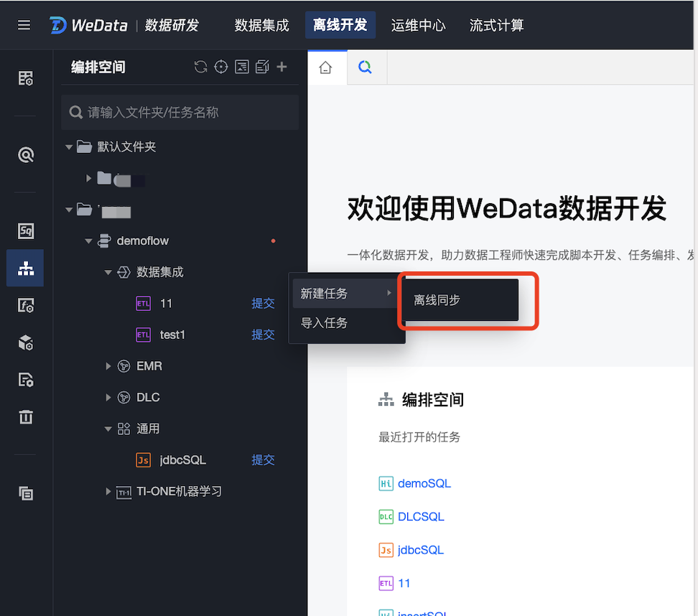Click the TI-ONE machine learning icon

click(124, 492)
